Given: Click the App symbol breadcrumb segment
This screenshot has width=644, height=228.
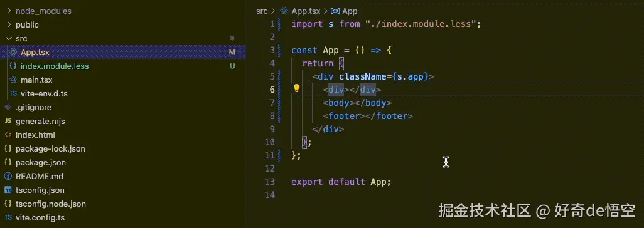Looking at the screenshot, I should pos(350,11).
